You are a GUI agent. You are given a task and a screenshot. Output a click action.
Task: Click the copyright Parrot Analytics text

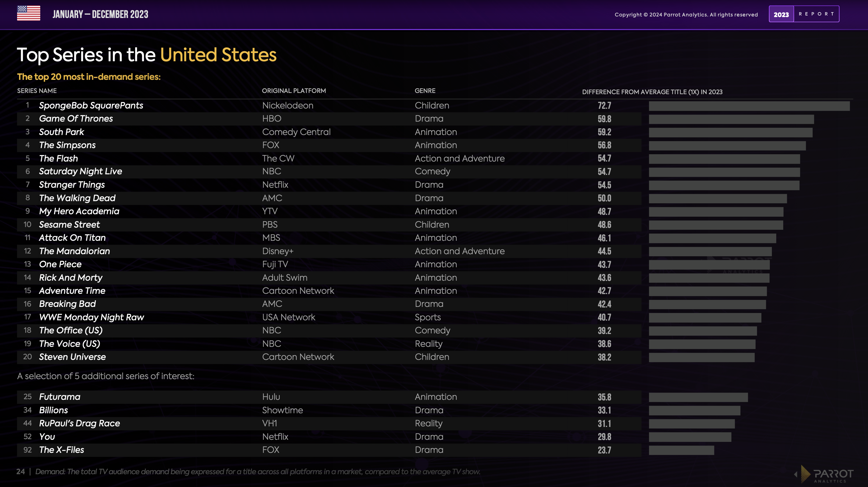[x=686, y=15]
